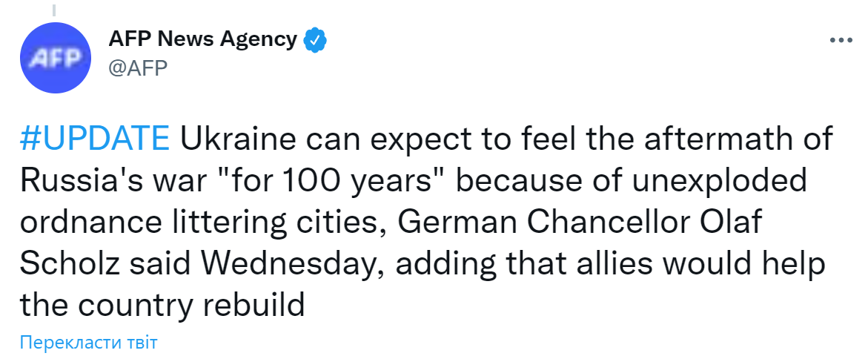Open the tweet's three-dot More menu
The width and height of the screenshot is (868, 356).
tap(841, 42)
